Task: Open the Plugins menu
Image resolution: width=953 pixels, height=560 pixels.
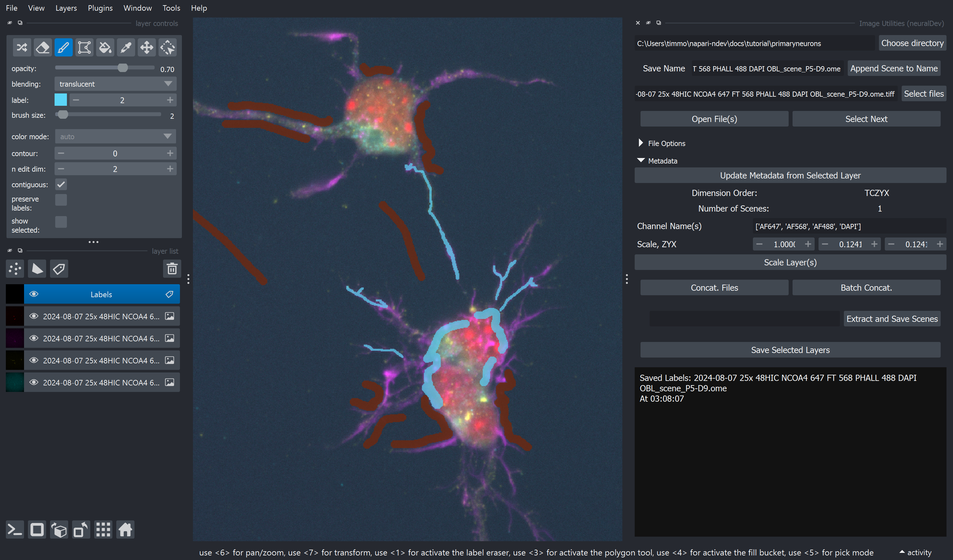Action: (x=100, y=8)
